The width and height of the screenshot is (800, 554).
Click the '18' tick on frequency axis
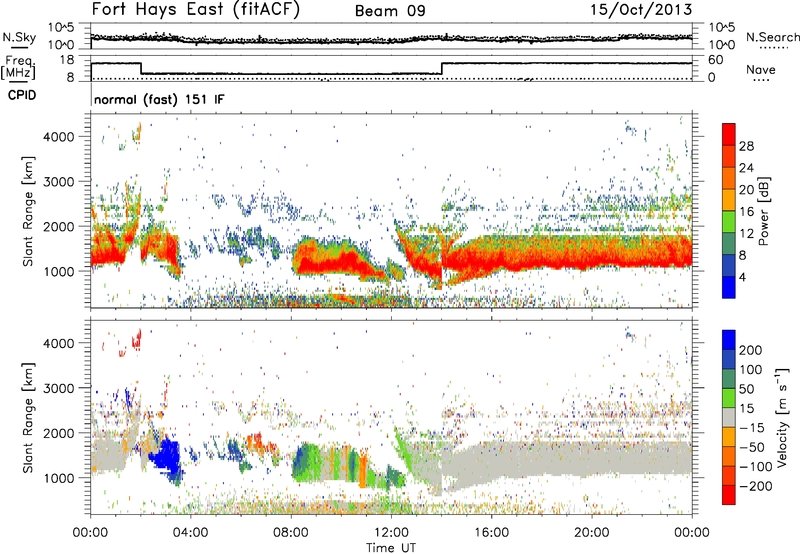(66, 60)
